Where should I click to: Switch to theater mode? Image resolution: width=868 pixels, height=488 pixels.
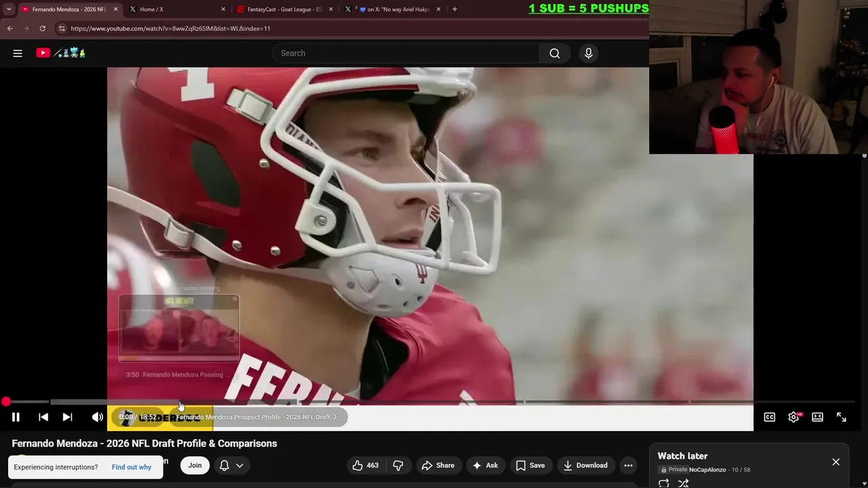818,417
